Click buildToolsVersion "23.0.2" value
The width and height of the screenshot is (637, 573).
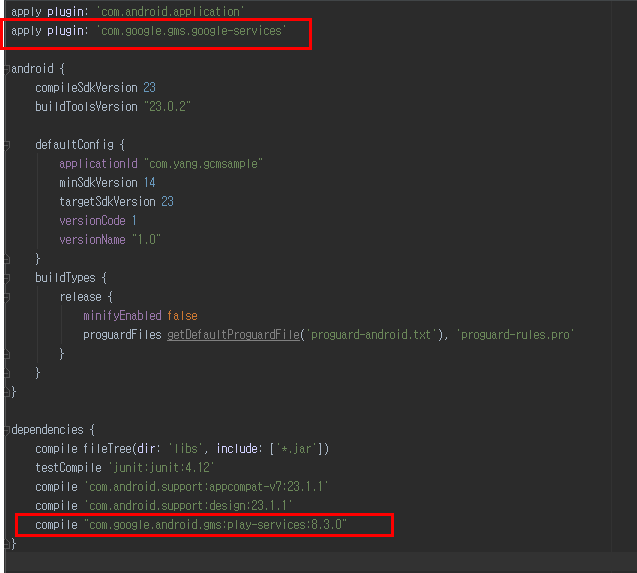tap(167, 107)
